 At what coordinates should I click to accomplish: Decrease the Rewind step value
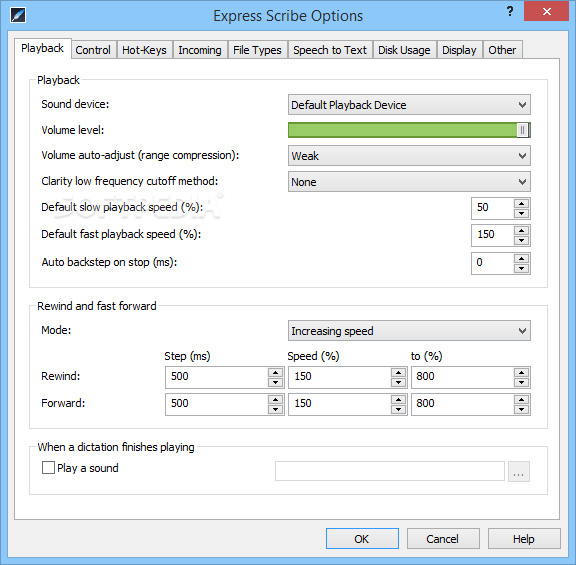(x=276, y=382)
